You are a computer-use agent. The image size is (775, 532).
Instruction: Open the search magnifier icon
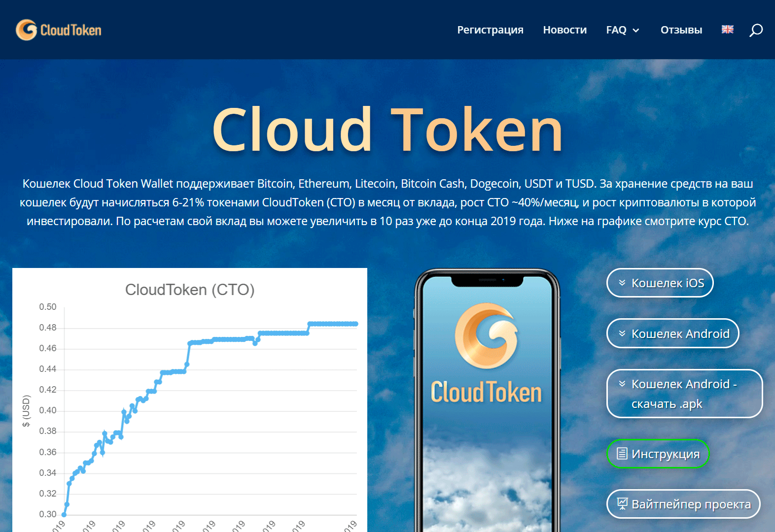[756, 30]
